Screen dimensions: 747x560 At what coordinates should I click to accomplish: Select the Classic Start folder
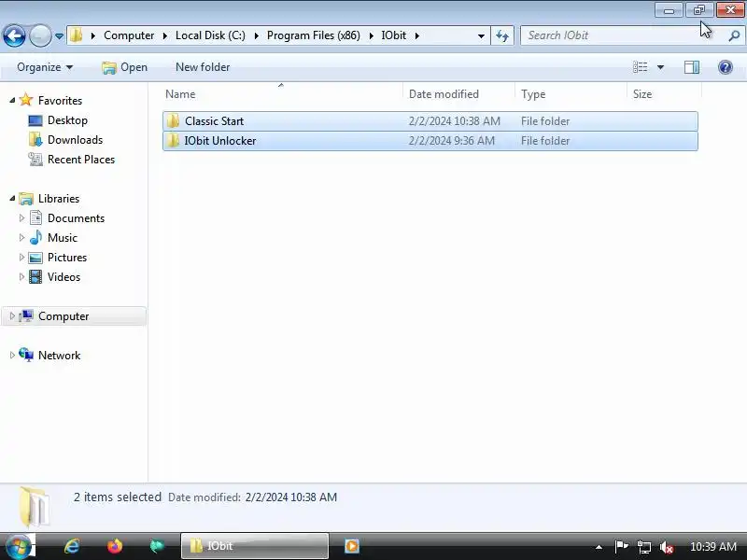click(430, 121)
